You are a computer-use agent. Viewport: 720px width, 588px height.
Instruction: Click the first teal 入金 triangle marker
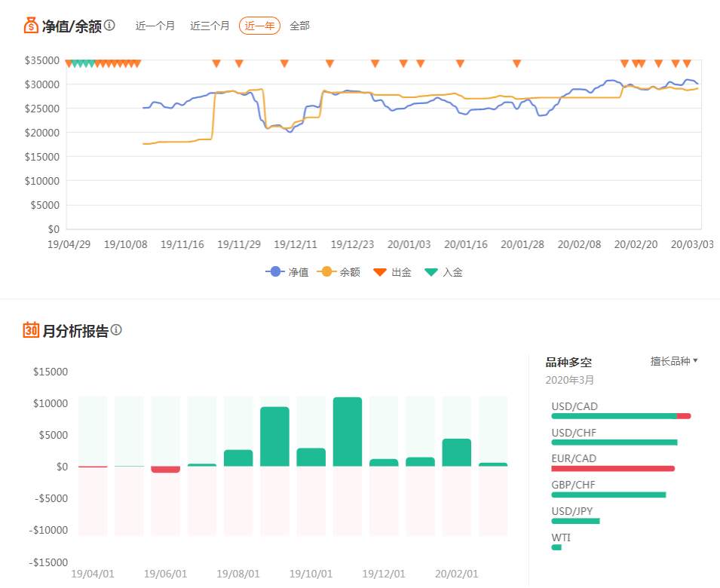pos(75,64)
